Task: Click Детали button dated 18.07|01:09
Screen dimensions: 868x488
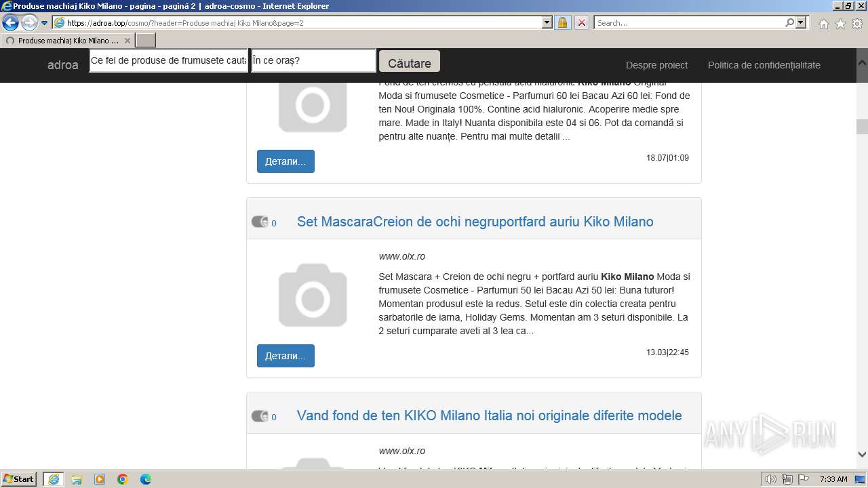Action: pos(285,161)
